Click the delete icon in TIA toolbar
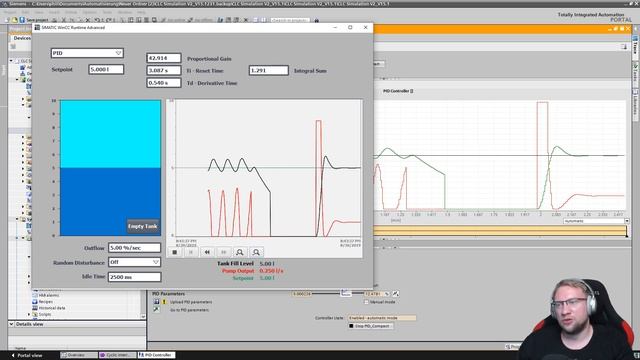640x360 pixels. (x=87, y=20)
